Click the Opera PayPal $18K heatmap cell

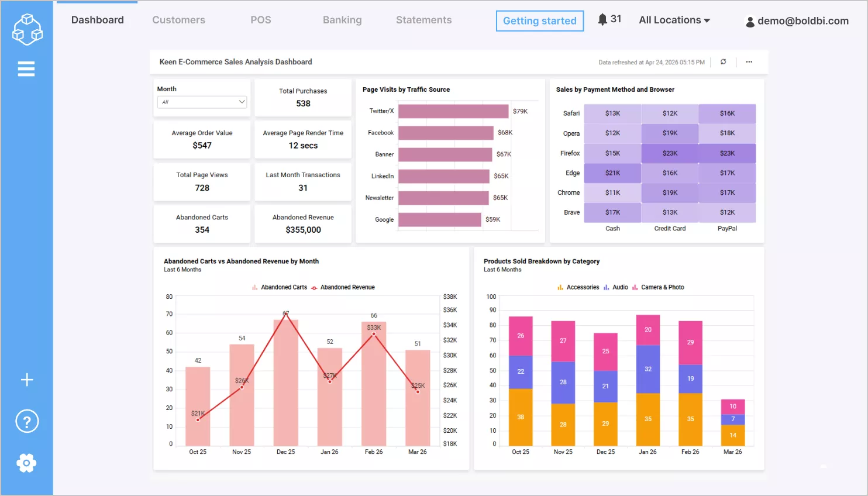[727, 133]
